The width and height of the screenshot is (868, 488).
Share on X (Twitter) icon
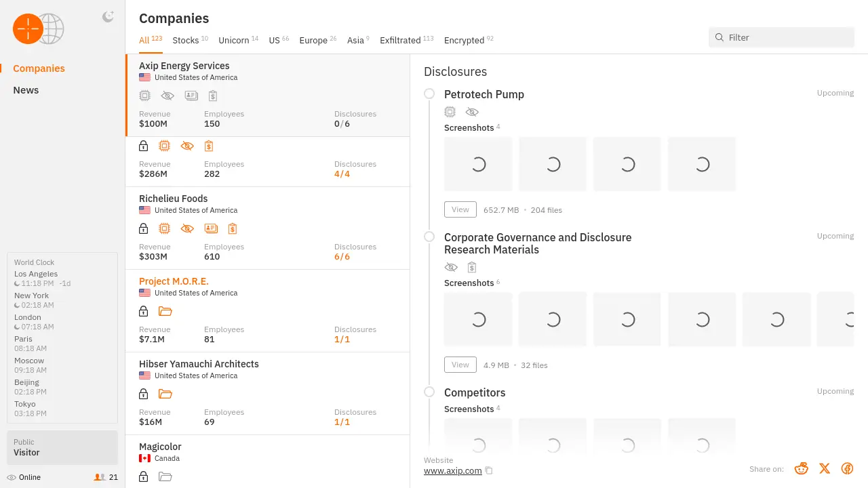825,468
